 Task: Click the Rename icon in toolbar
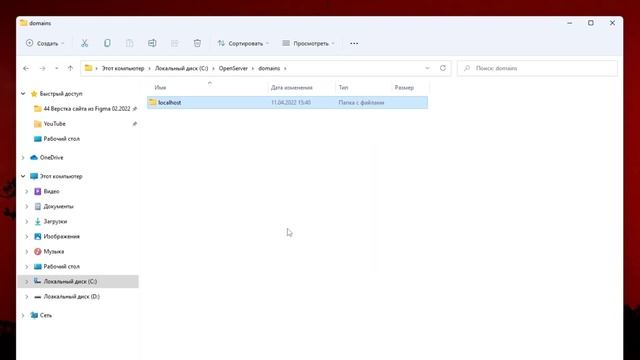click(152, 43)
